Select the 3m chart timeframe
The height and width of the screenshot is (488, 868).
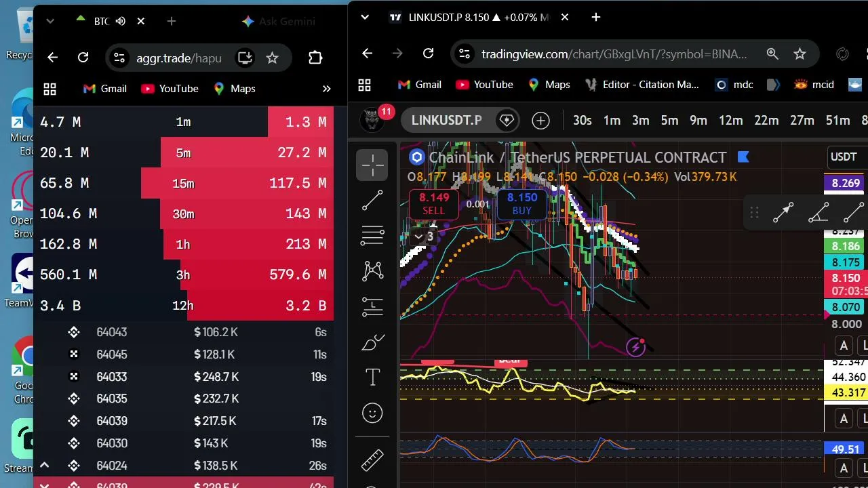641,121
